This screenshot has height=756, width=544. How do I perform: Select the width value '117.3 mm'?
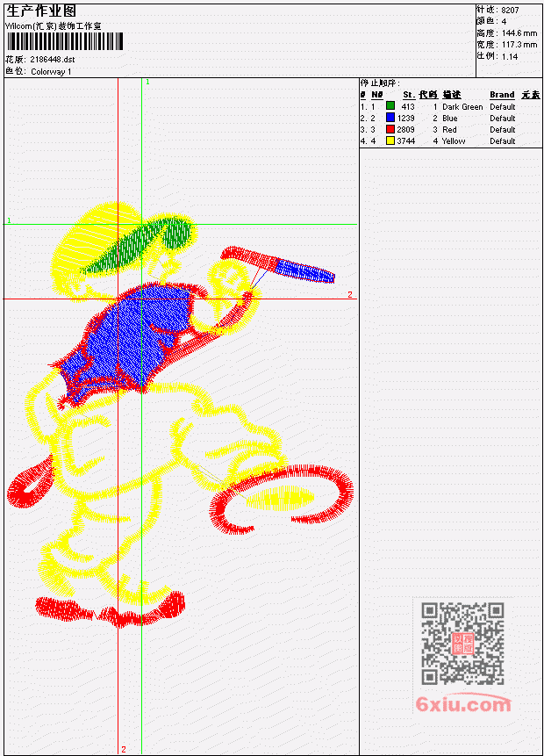pos(519,45)
